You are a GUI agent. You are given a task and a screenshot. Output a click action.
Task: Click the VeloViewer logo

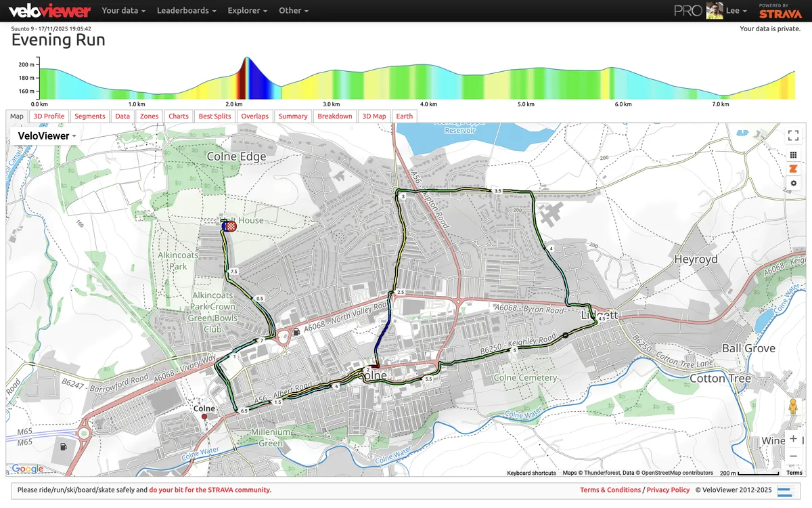pos(49,11)
